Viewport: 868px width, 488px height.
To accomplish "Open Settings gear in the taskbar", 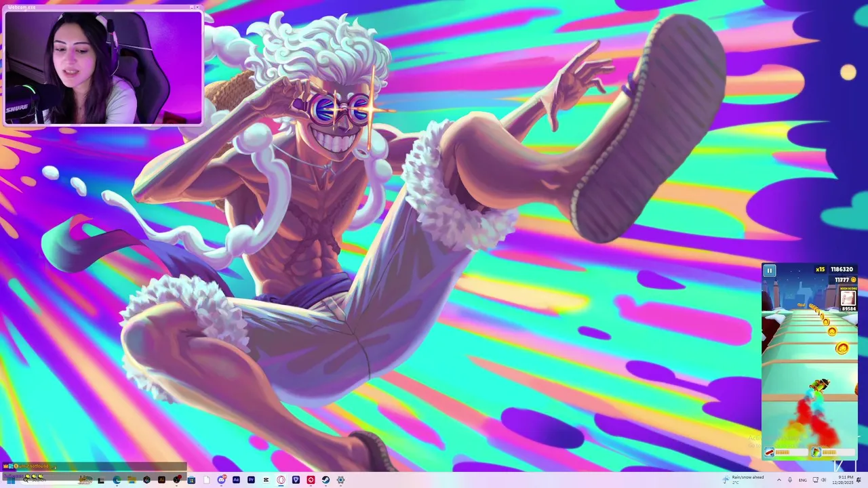I will point(340,480).
